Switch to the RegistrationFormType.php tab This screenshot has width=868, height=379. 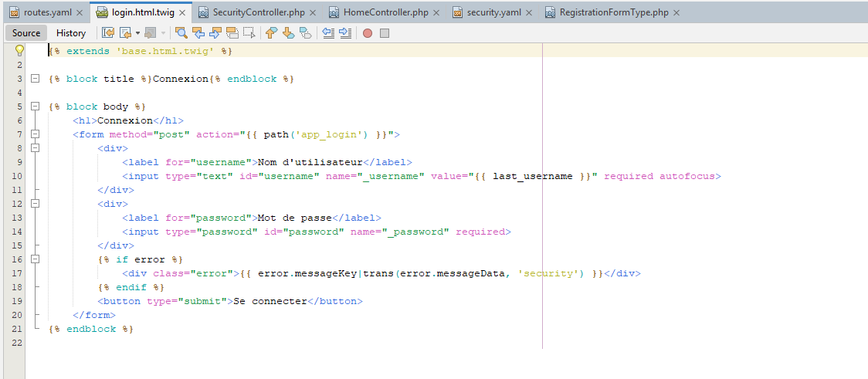tap(614, 12)
